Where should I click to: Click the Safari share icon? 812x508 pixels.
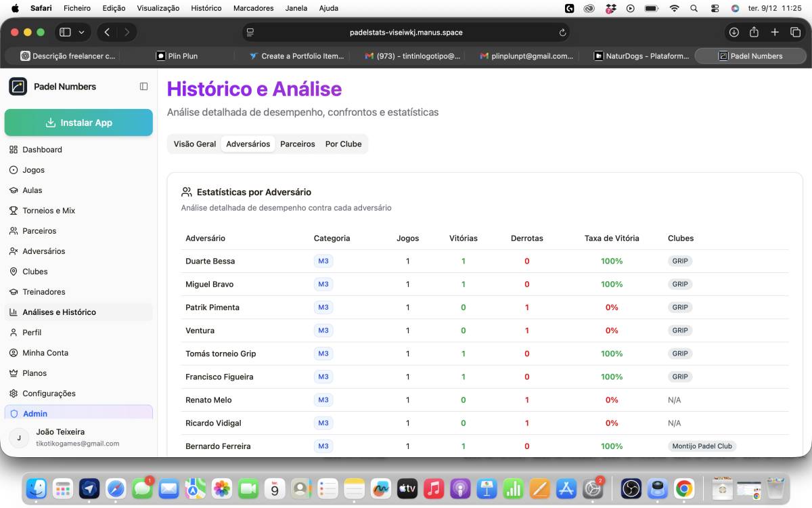(x=754, y=33)
